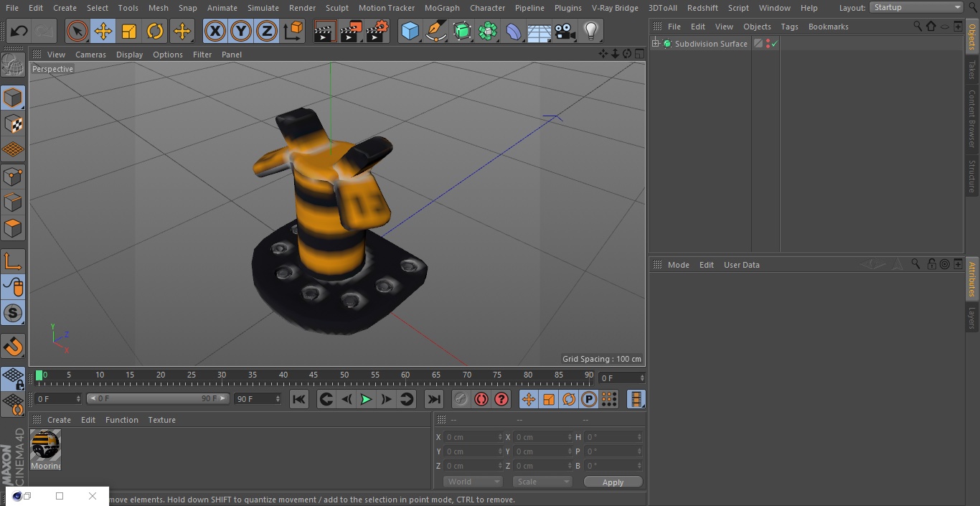Activate the Rotate tool
Viewport: 980px width, 506px height.
coord(155,31)
